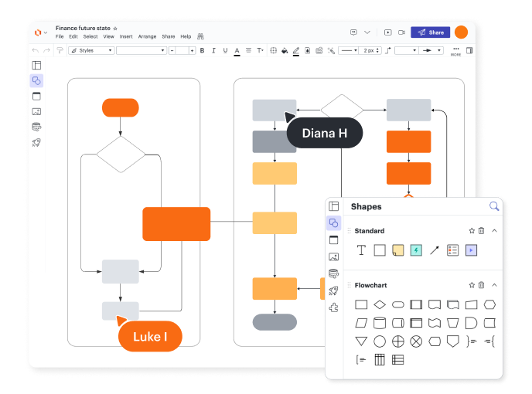Open the image panel in left sidebar

36,111
